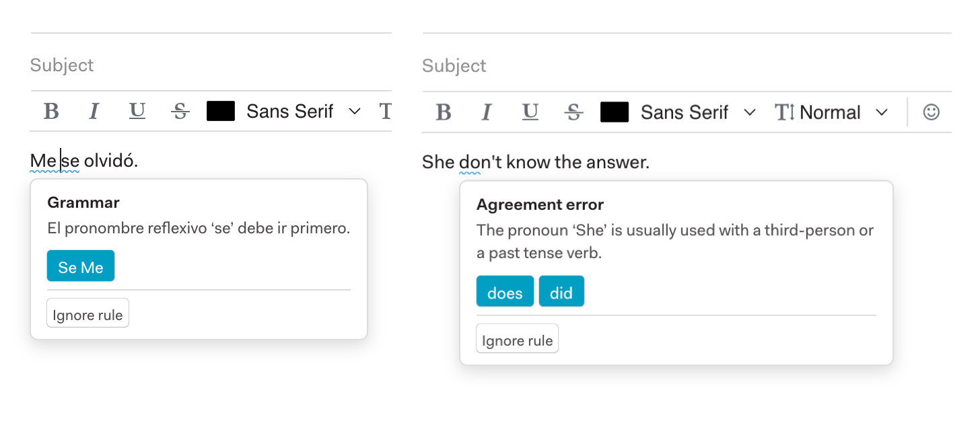Viewport: 980px width, 429px height.
Task: Toggle italic in the Spanish editor toolbar
Action: (x=94, y=111)
